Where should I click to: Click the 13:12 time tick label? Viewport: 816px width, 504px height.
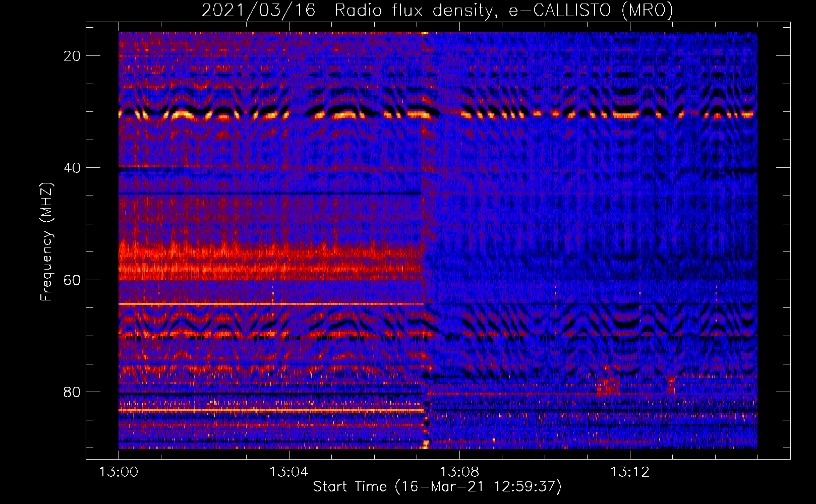(630, 472)
